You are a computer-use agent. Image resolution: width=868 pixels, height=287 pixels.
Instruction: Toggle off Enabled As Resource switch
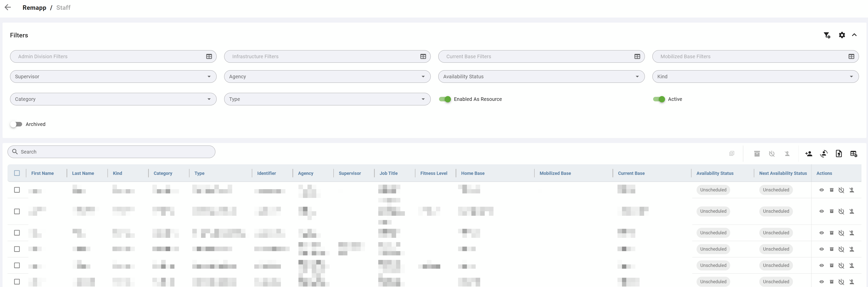point(445,99)
